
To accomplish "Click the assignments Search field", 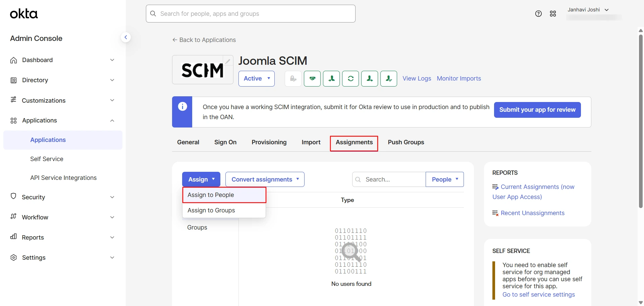I will coord(389,180).
